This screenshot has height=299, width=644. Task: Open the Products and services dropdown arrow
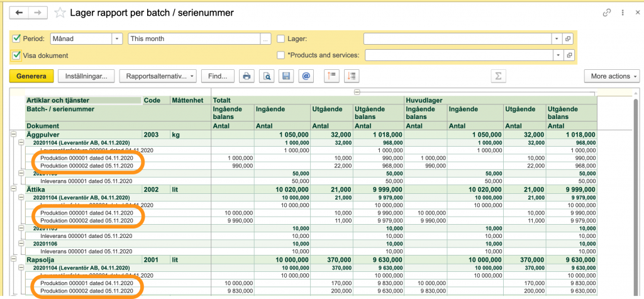tap(558, 55)
